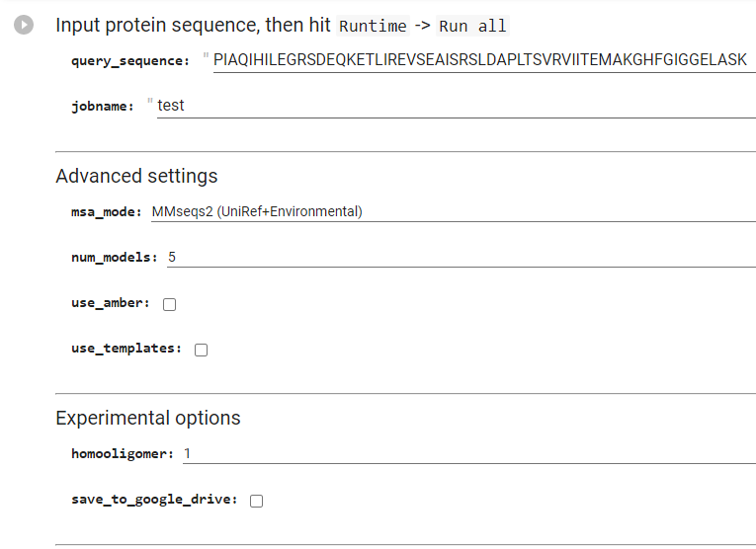Screen dimensions: 756x549
Task: Click the jobname field containing test
Action: pyautogui.click(x=457, y=106)
